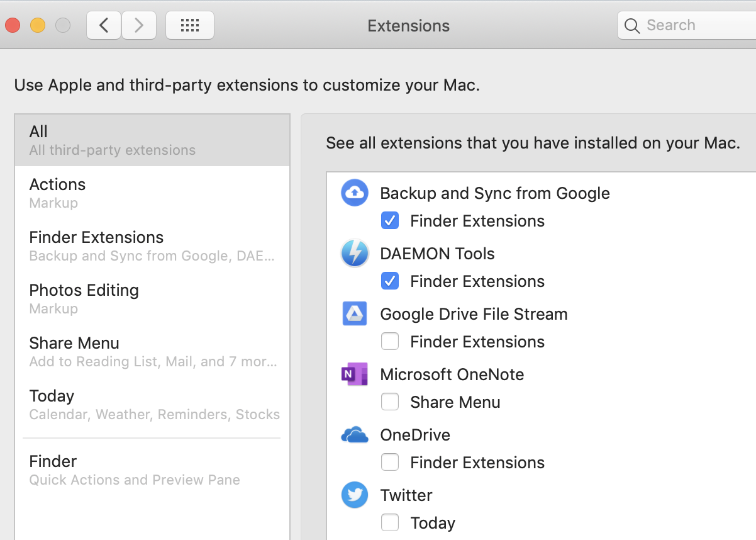Select the Actions category
Screen dimensions: 756x540
click(x=152, y=193)
